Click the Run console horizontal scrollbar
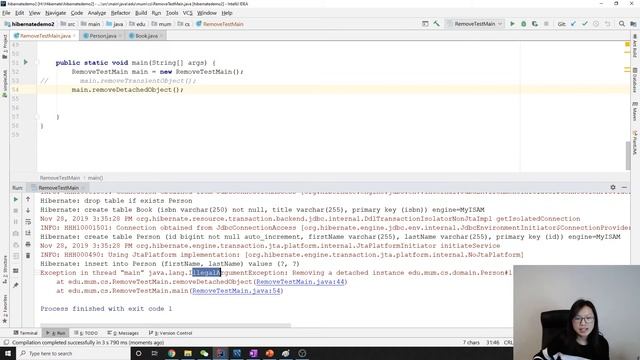The height and width of the screenshot is (360, 640). pyautogui.click(x=165, y=326)
